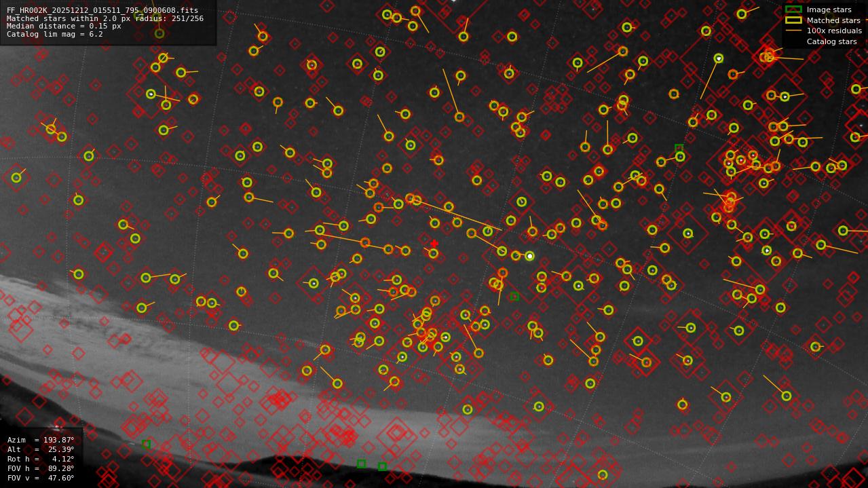Click the 'FOV h = 89.28°' readout
The image size is (868, 488).
pos(41,468)
